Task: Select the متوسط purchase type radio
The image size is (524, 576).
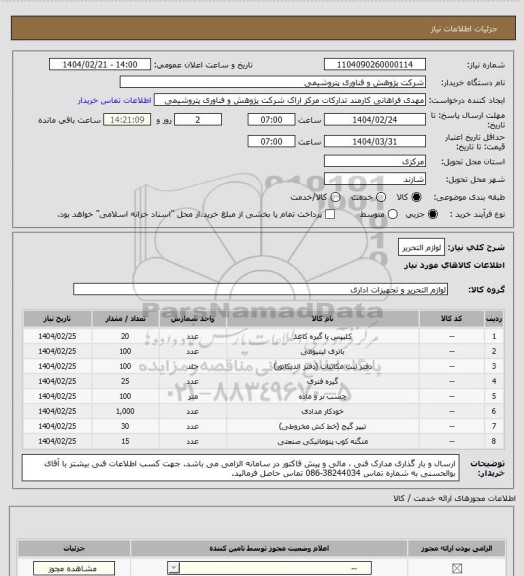Action: [393, 214]
